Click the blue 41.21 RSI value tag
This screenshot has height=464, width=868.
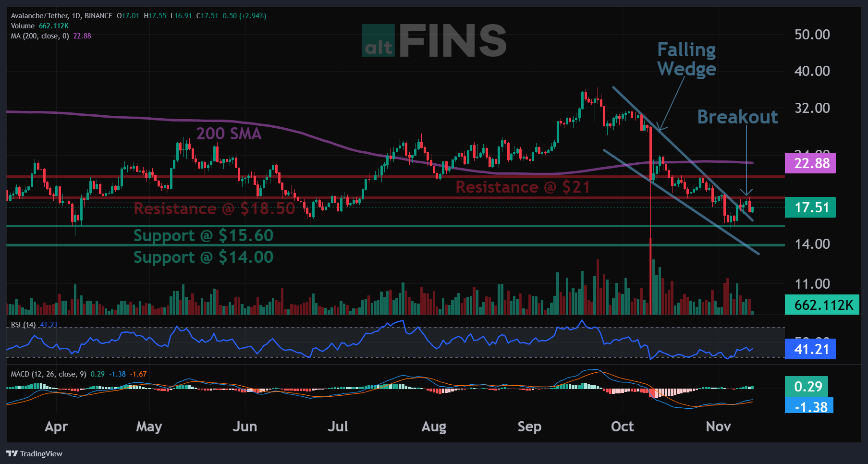point(810,349)
